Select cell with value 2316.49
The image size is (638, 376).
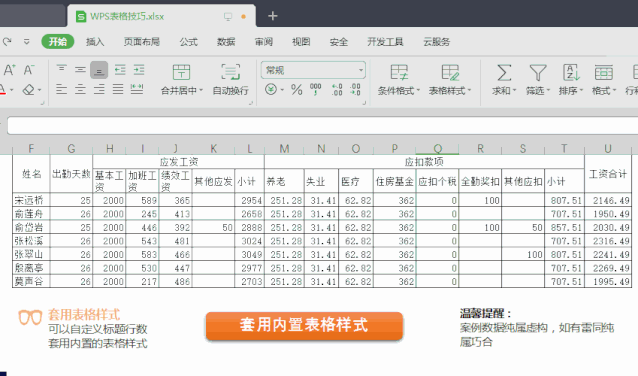pos(608,241)
